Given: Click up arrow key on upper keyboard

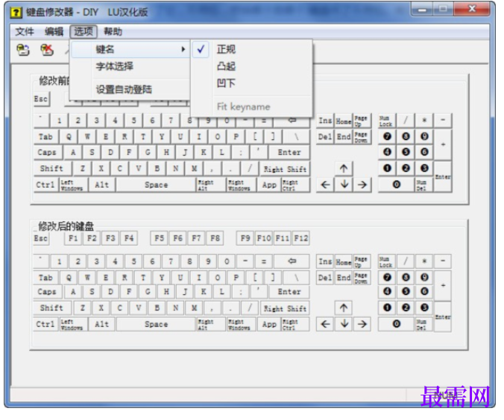Looking at the screenshot, I should coord(344,168).
